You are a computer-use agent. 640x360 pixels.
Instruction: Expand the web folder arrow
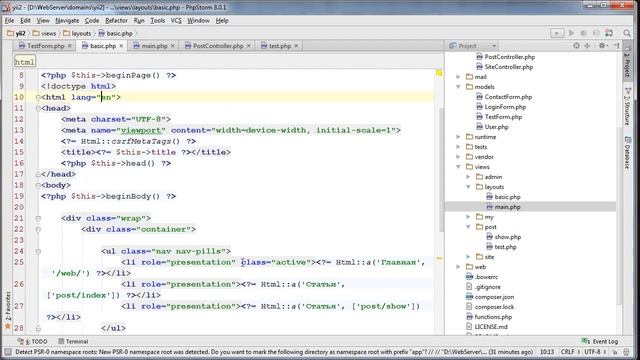coord(458,267)
